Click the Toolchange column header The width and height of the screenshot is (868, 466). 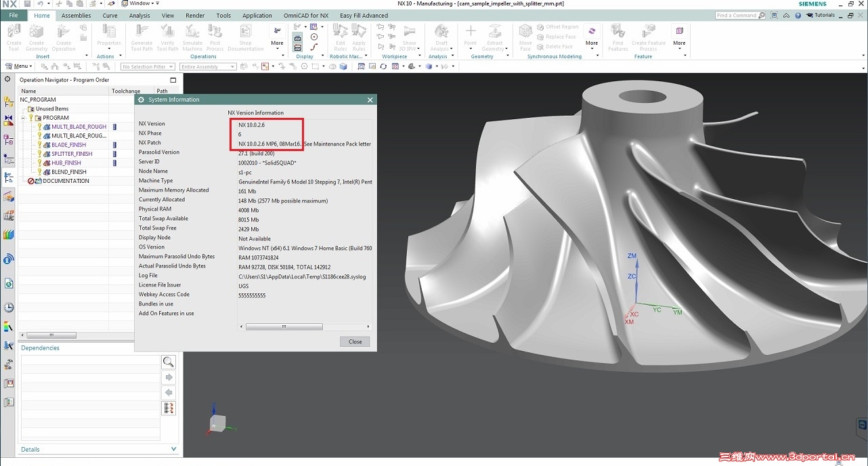tap(126, 91)
